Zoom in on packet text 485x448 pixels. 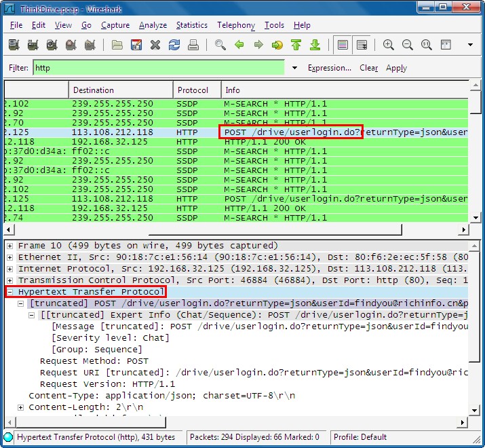(388, 45)
